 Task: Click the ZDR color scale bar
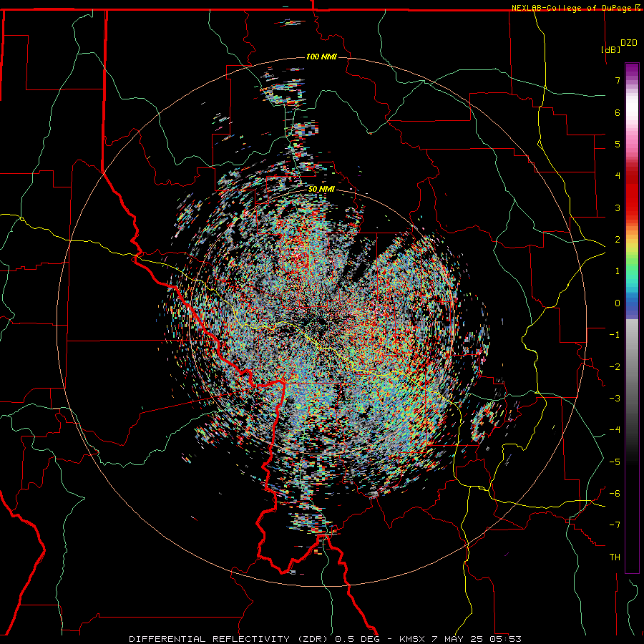(x=632, y=318)
